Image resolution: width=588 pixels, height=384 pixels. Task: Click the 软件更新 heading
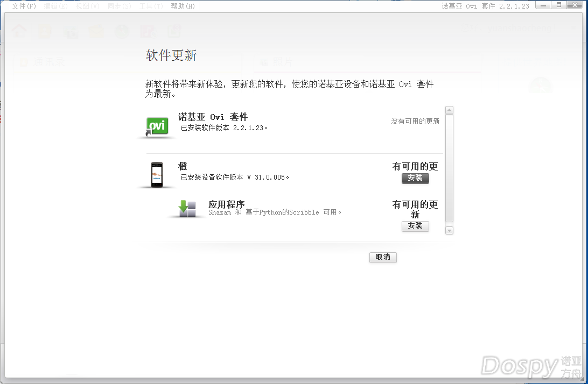pos(171,55)
